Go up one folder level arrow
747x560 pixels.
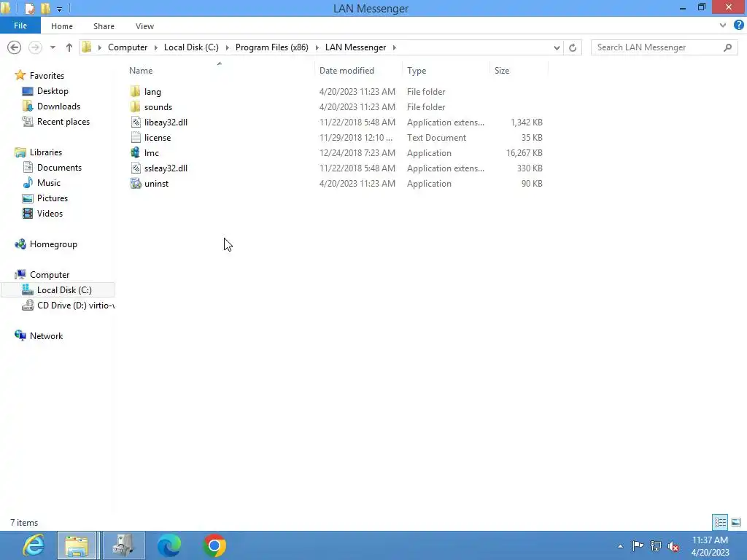coord(69,47)
